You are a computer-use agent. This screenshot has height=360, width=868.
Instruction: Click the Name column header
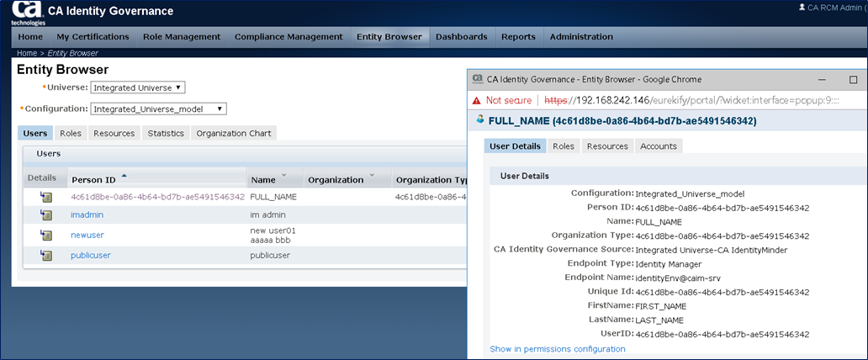263,180
